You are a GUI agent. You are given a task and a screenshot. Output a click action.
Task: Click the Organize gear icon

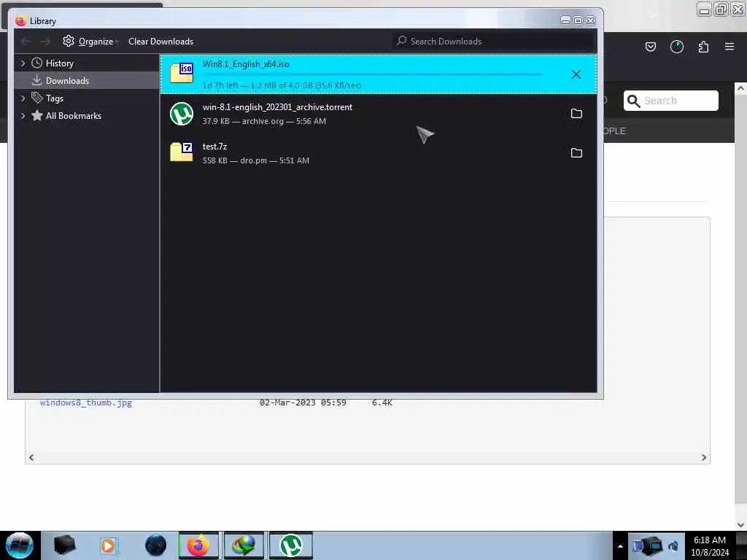pyautogui.click(x=69, y=41)
